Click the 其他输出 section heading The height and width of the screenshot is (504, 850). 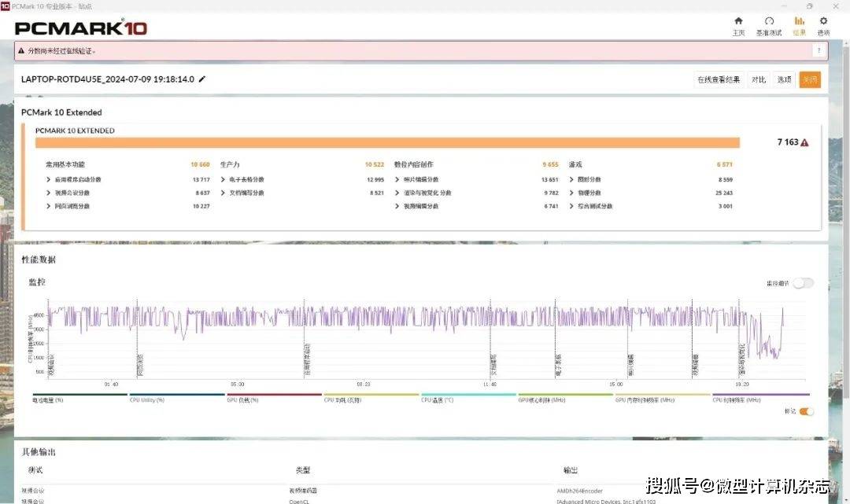39,452
